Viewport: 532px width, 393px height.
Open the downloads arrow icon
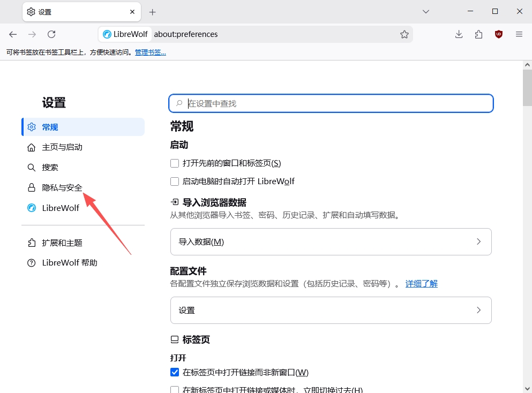pyautogui.click(x=459, y=34)
